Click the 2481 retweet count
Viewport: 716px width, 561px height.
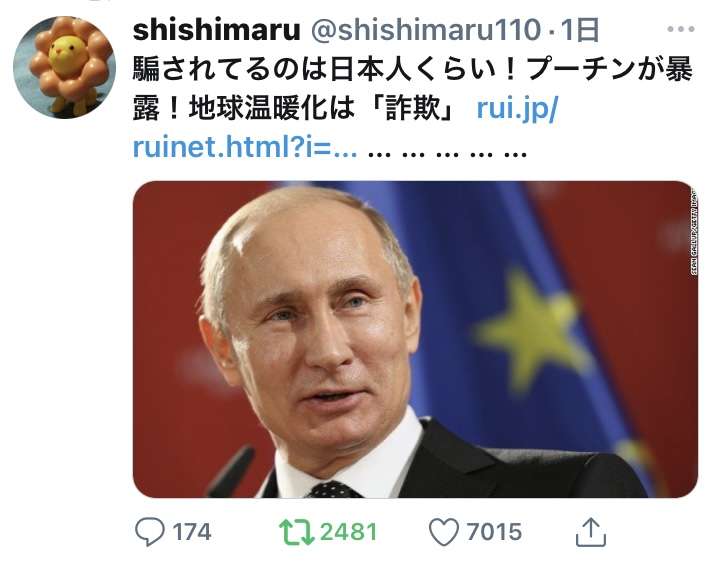click(348, 532)
